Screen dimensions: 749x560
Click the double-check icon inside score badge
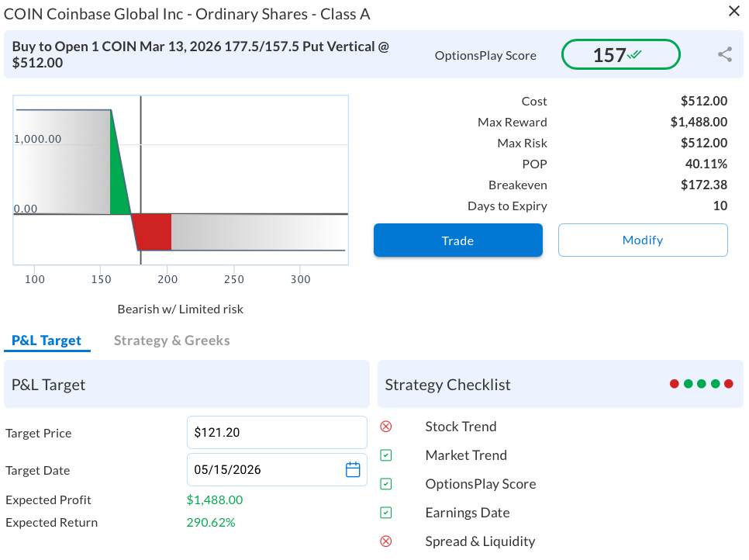click(x=634, y=54)
